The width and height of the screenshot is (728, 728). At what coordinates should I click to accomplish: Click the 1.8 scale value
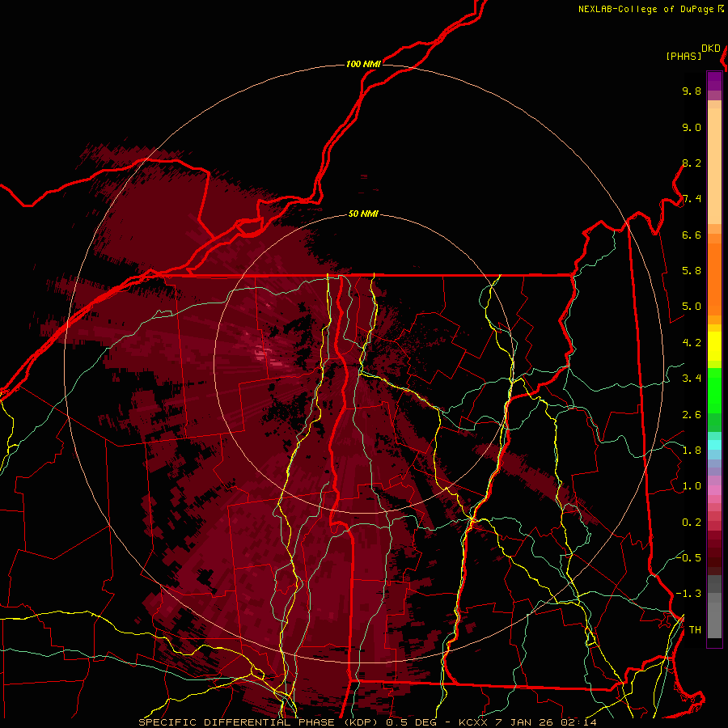692,451
